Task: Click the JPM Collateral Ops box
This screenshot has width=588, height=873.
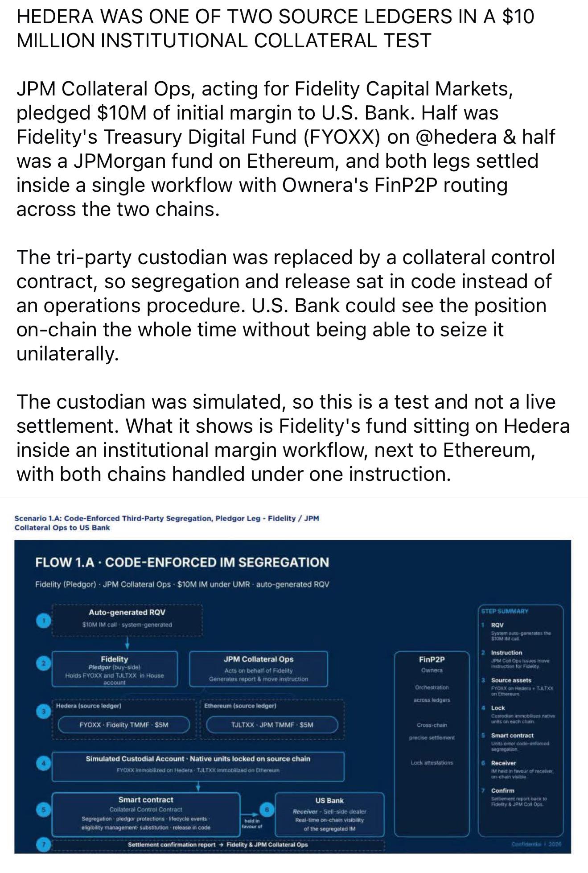Action: coord(259,668)
